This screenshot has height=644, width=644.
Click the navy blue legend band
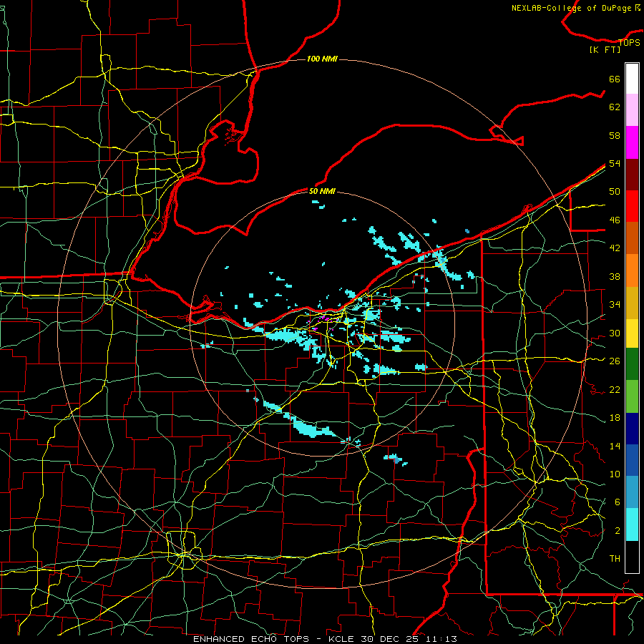(632, 429)
